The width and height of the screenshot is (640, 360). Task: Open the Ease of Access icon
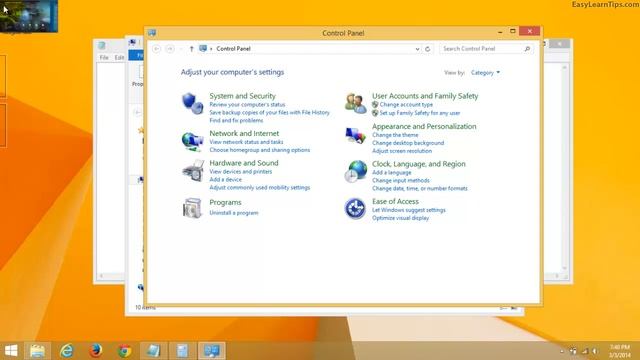pos(355,209)
